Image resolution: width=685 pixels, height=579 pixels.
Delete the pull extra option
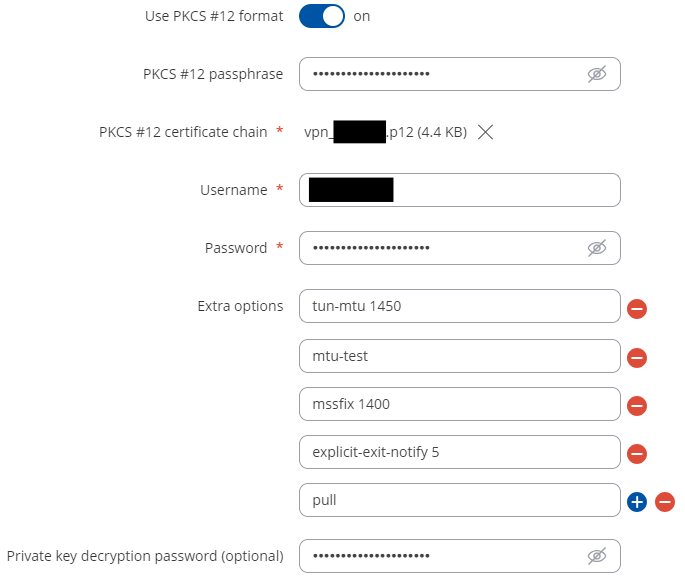[x=665, y=502]
